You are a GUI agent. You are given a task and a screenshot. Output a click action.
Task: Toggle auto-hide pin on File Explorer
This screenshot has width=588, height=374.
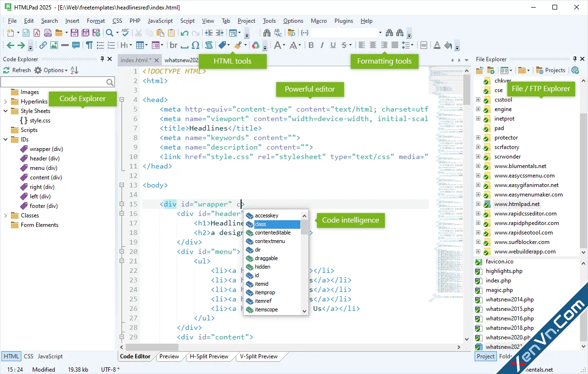pyautogui.click(x=575, y=59)
